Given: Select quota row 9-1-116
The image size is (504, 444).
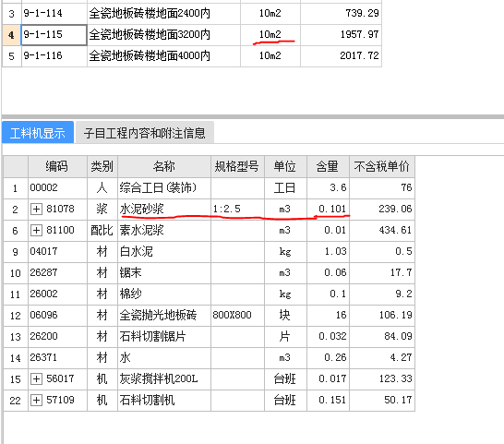Looking at the screenshot, I should (x=192, y=56).
